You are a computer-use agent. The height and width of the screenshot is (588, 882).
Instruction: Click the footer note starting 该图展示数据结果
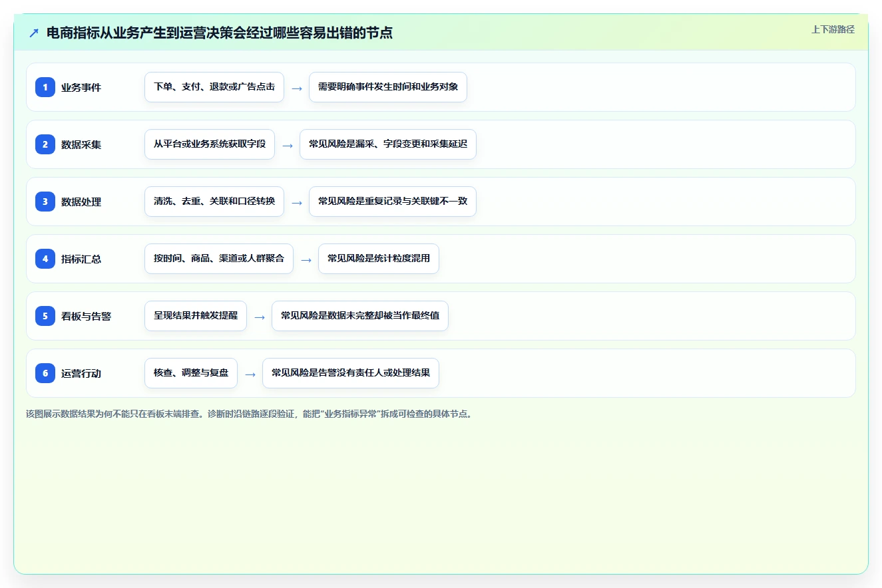click(249, 414)
